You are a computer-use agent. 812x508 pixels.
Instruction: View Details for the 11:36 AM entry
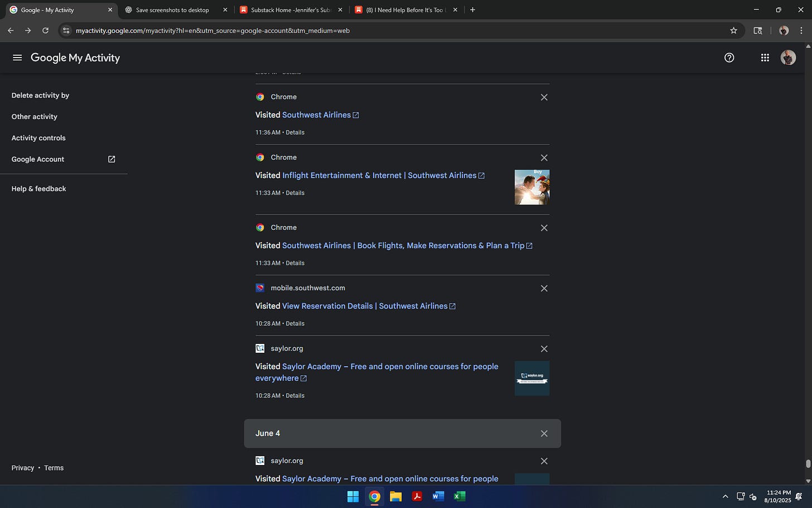(x=295, y=132)
